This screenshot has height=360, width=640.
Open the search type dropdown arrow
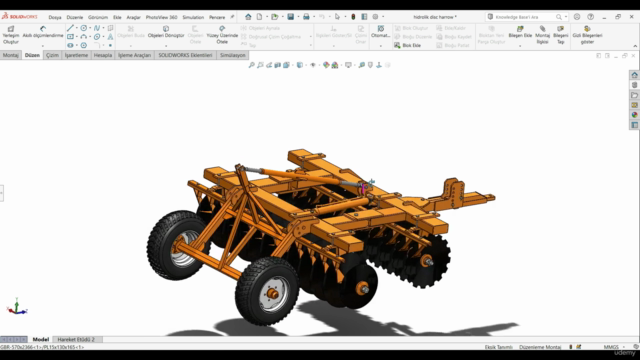(x=566, y=17)
